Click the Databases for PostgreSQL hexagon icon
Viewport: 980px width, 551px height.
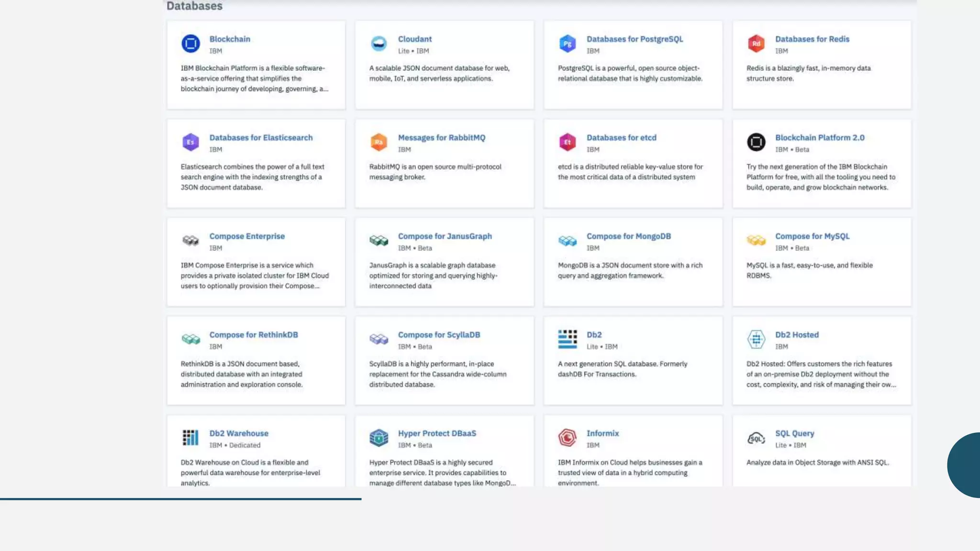click(568, 44)
